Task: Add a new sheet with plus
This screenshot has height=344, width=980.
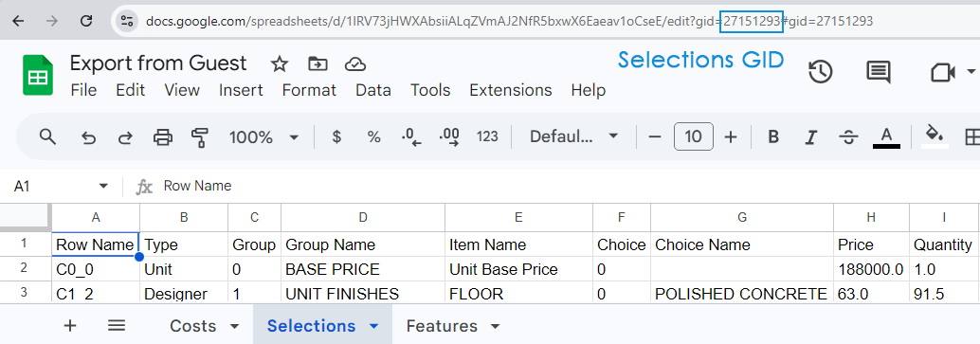Action: (x=70, y=325)
